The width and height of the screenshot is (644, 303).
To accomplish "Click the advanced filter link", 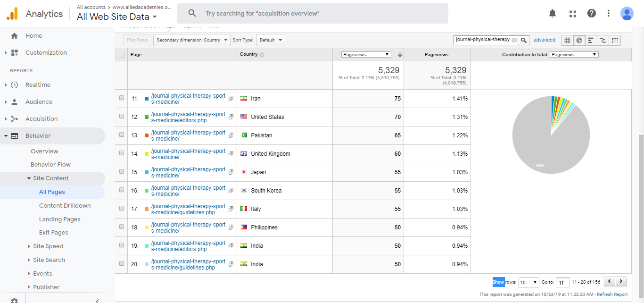I will [x=544, y=40].
